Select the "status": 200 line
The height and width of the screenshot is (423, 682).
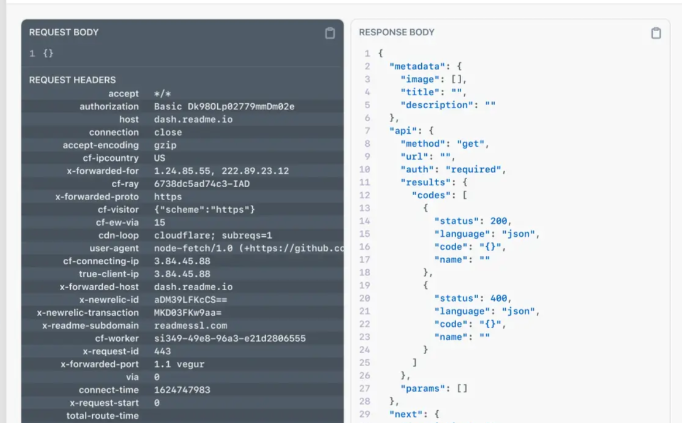tap(473, 221)
